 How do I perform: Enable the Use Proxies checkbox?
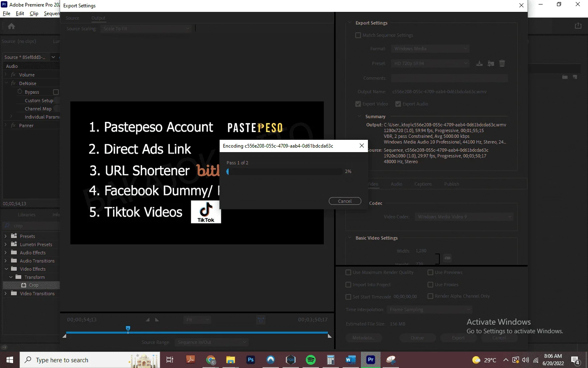(430, 285)
